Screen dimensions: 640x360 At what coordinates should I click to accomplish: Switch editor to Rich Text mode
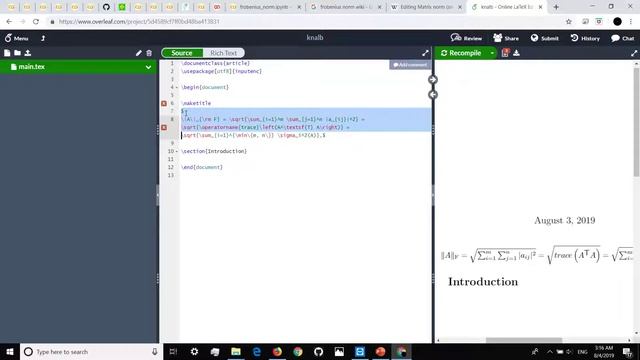[x=223, y=53]
